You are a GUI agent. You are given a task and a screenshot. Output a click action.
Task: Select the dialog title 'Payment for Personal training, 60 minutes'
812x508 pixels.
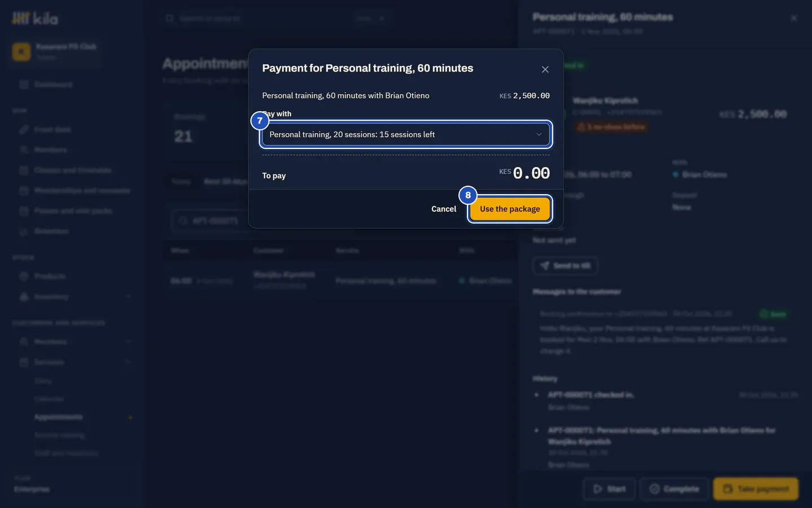368,68
